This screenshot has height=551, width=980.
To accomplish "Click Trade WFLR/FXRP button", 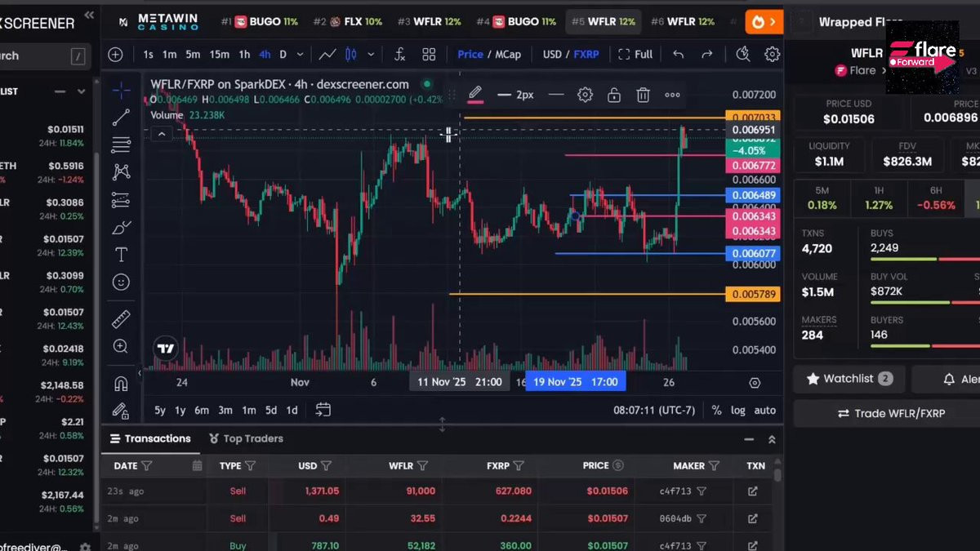I will click(891, 413).
